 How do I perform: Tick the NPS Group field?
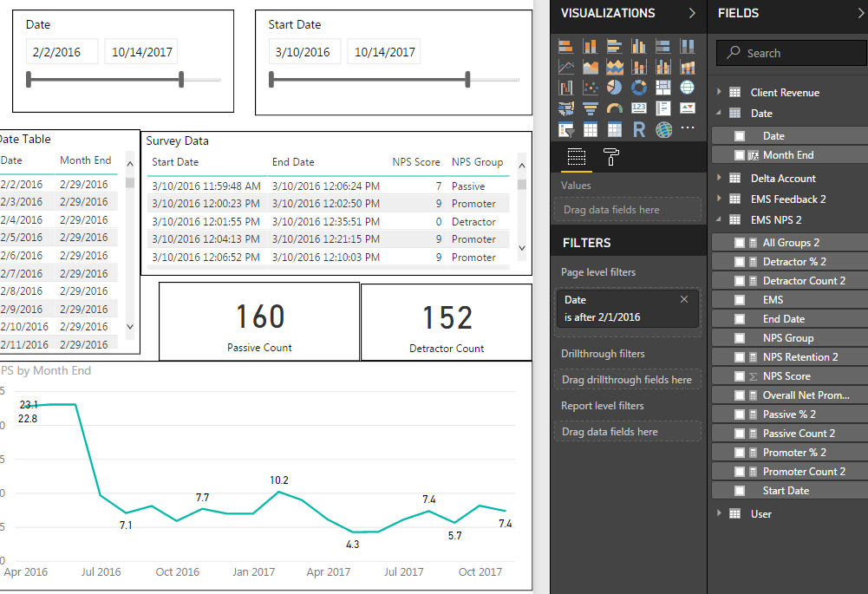pos(740,338)
